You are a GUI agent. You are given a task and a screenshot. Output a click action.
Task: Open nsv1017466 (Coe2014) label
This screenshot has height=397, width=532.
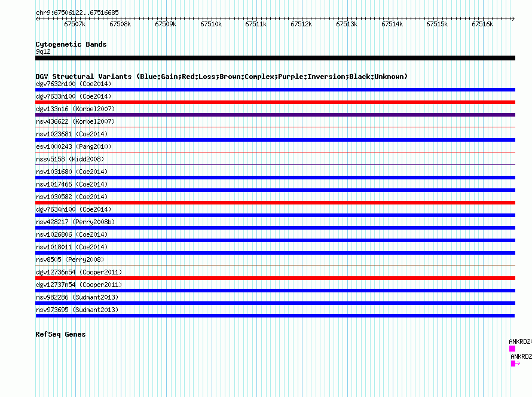point(72,184)
